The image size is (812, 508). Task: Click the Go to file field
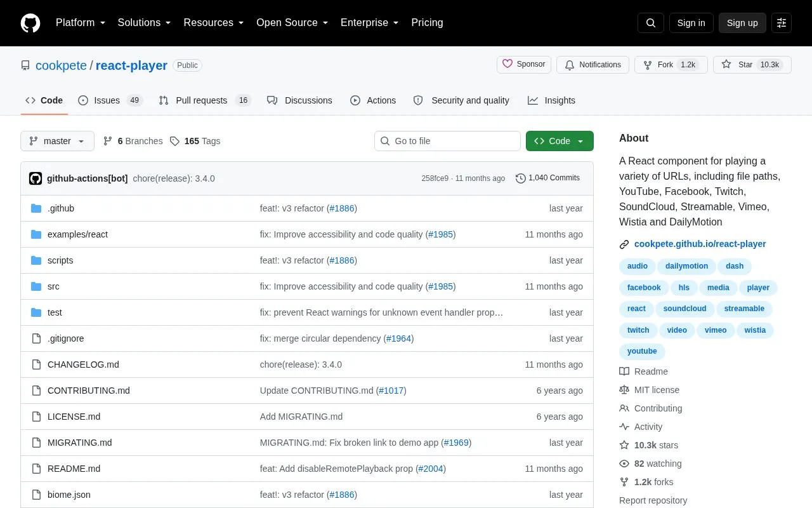[x=447, y=141]
